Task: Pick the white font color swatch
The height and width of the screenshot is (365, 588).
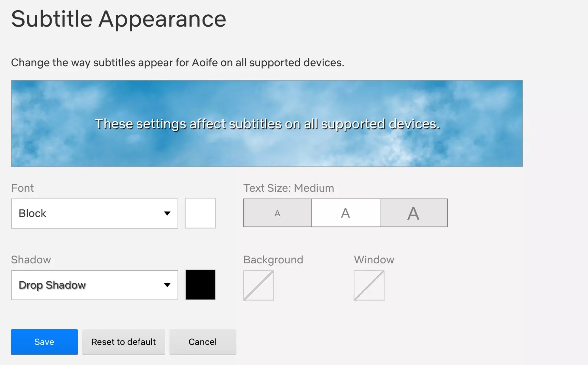Action: [200, 213]
